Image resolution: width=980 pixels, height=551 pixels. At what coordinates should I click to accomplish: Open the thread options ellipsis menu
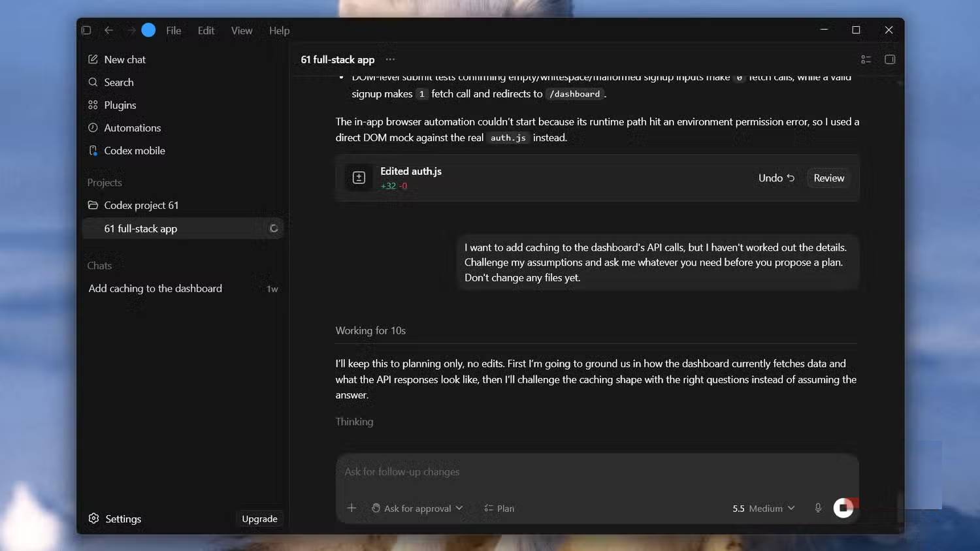point(390,59)
